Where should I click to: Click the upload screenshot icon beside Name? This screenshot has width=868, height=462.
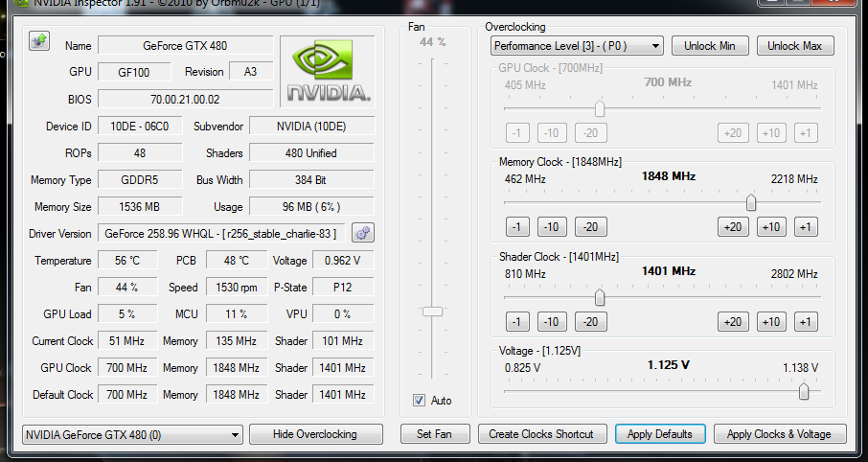pyautogui.click(x=39, y=41)
